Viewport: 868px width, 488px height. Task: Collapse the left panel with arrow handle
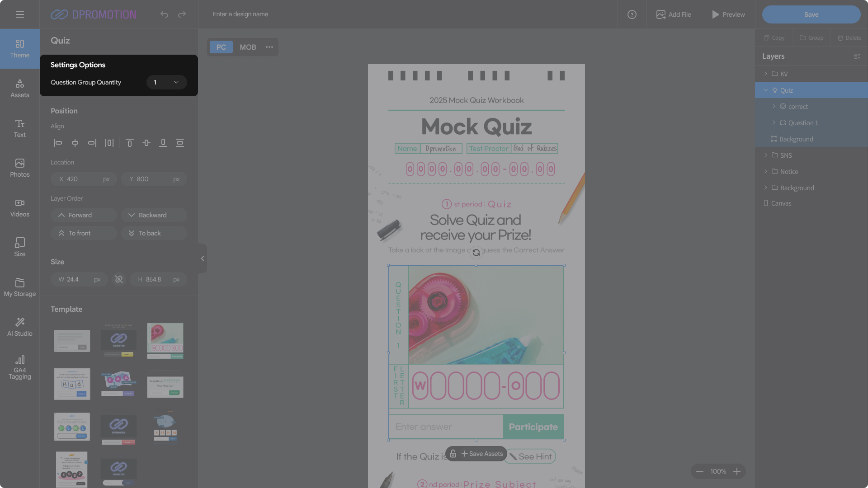tap(203, 258)
